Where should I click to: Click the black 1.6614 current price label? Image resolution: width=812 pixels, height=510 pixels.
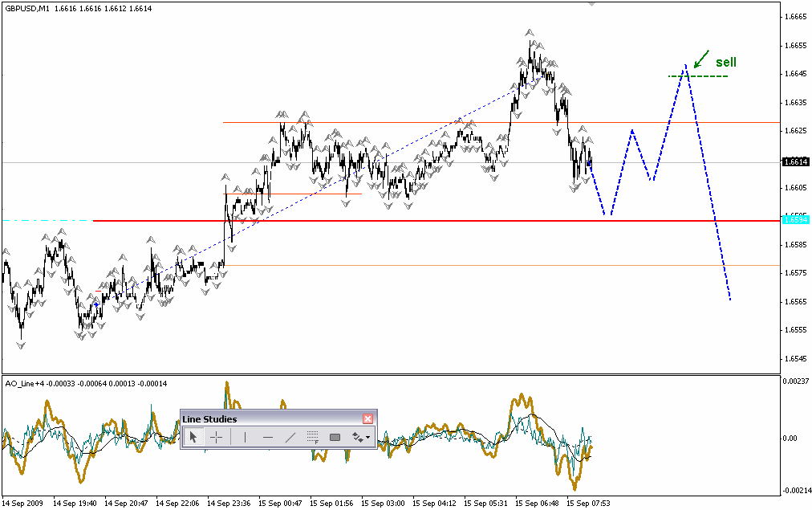(794, 162)
